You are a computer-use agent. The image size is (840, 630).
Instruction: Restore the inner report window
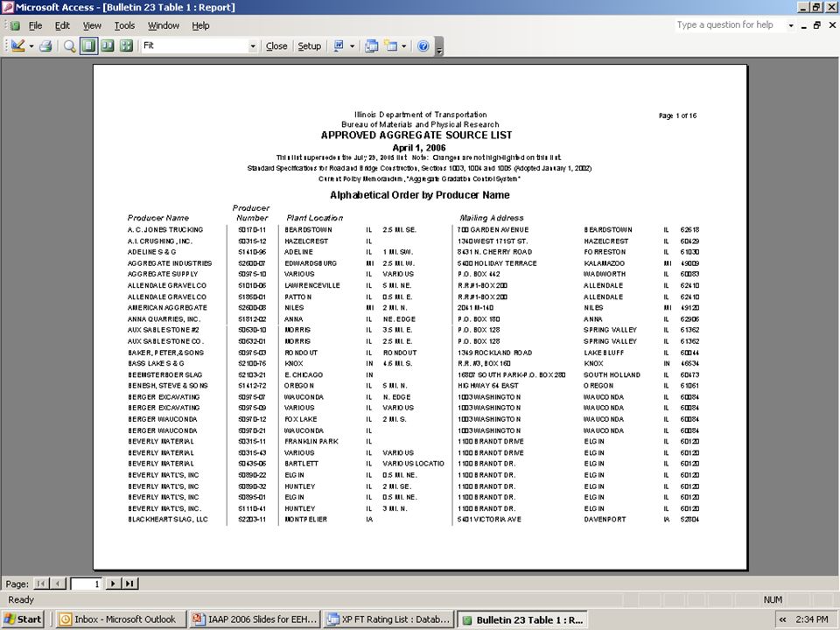[817, 25]
